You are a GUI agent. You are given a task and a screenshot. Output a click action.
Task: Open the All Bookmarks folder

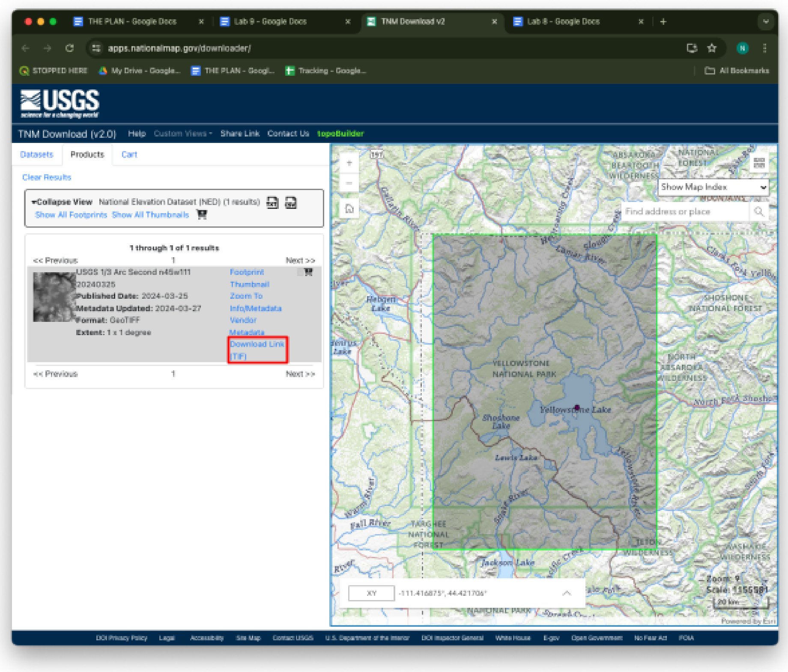(737, 71)
